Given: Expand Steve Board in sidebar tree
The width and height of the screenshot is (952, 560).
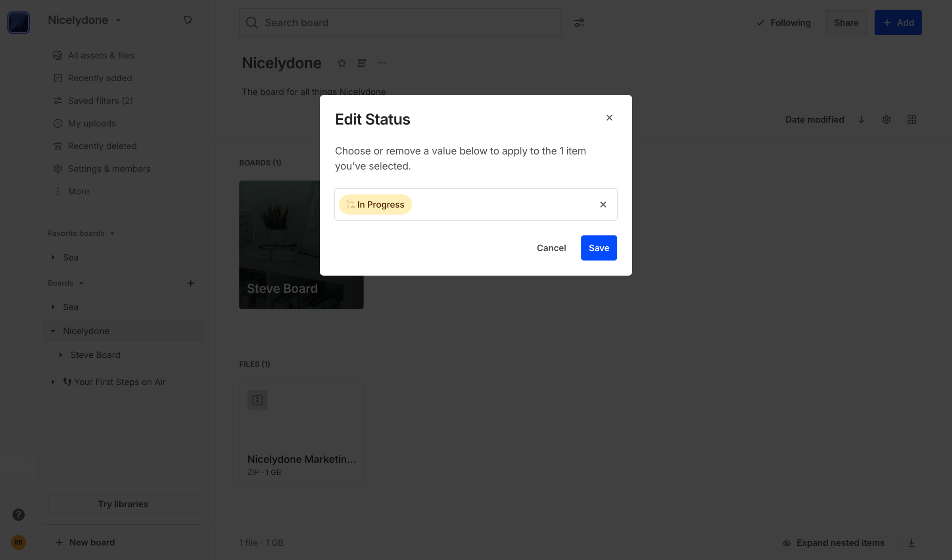Looking at the screenshot, I should (x=61, y=355).
